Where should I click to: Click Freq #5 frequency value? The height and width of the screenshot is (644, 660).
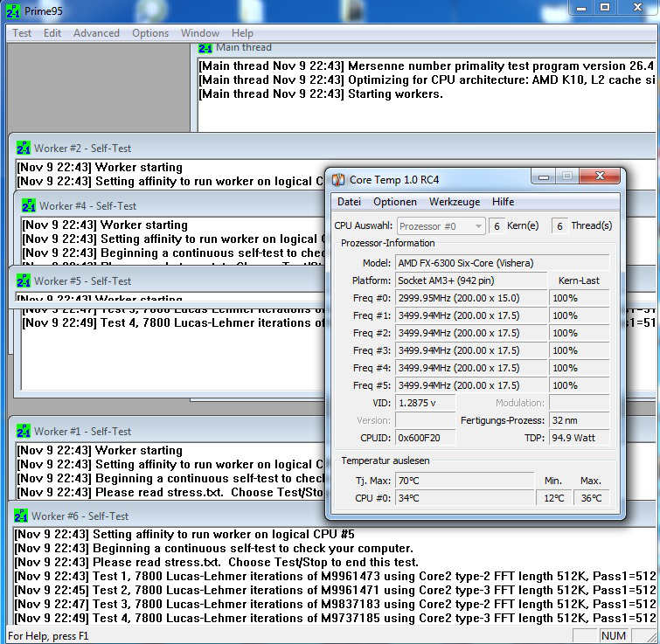[470, 385]
